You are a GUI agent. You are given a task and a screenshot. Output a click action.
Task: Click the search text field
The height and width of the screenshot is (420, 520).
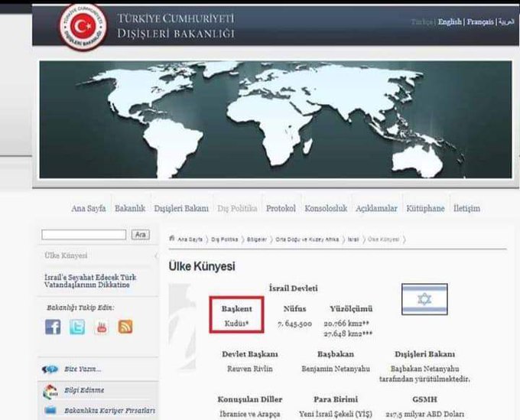pyautogui.click(x=83, y=235)
